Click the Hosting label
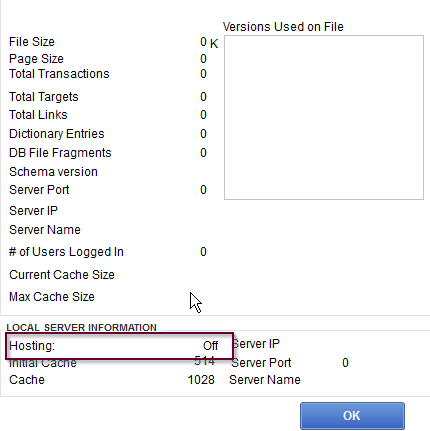 point(32,346)
